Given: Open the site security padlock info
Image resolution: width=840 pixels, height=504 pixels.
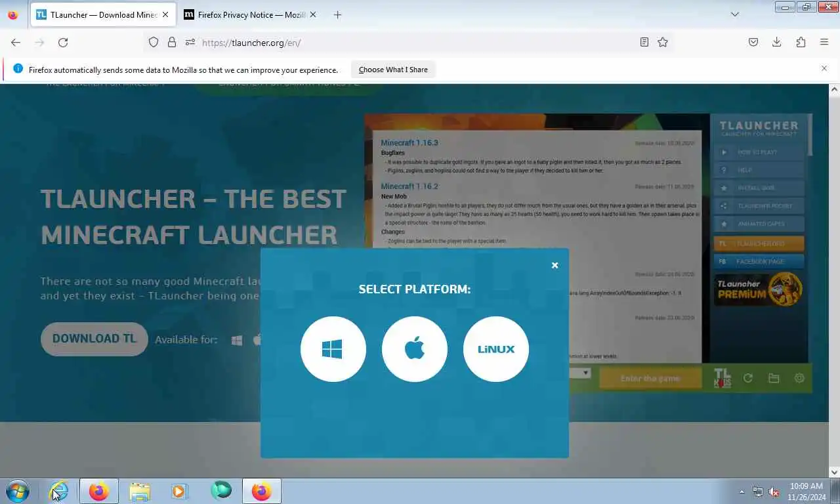Looking at the screenshot, I should (172, 42).
